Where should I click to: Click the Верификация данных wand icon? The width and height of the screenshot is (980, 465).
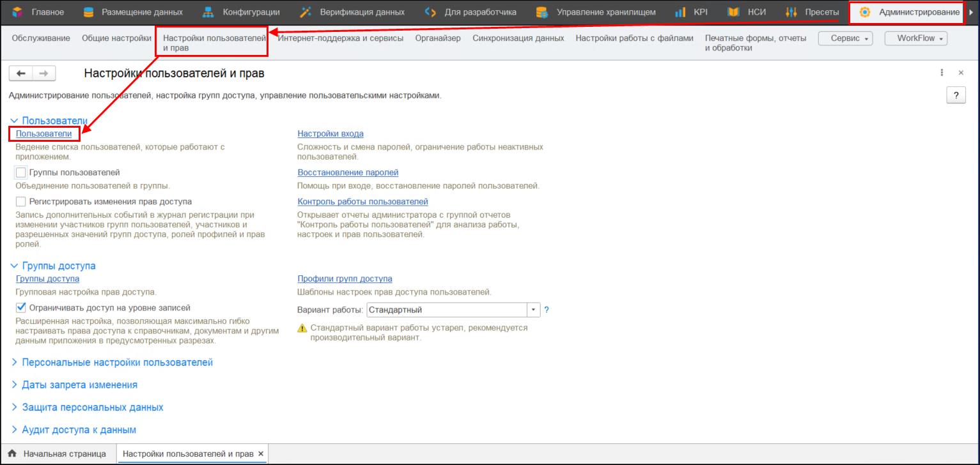(x=306, y=12)
